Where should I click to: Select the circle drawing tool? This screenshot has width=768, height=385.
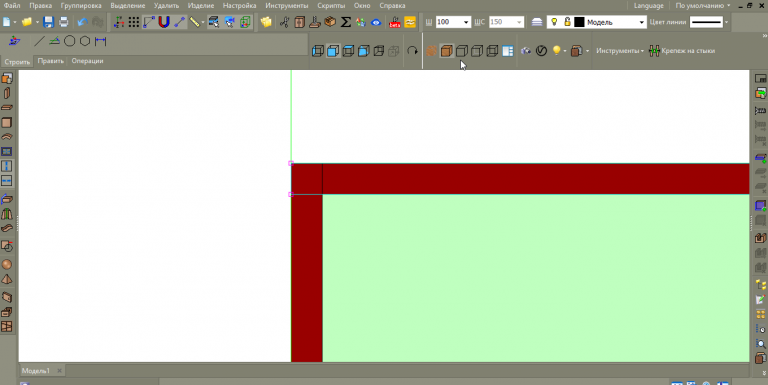coord(70,42)
